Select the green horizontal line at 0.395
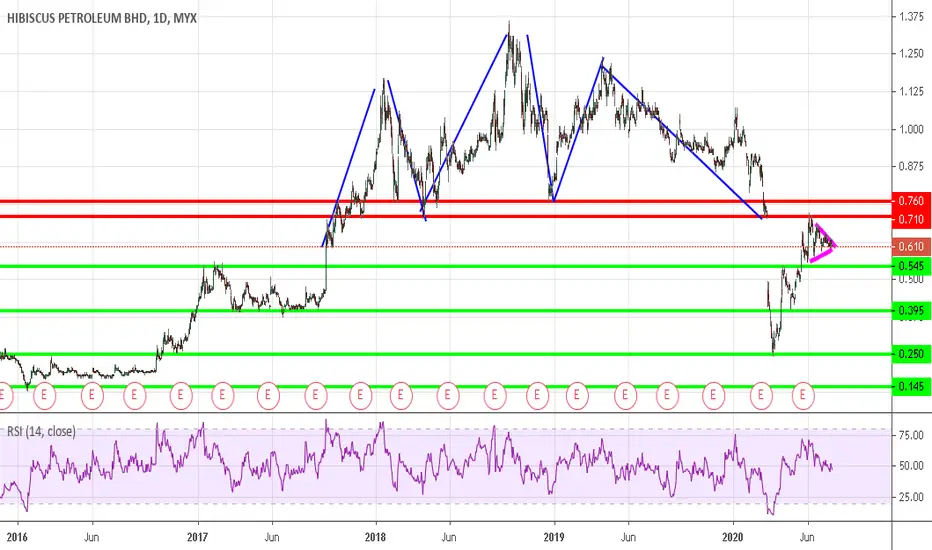 (x=446, y=310)
